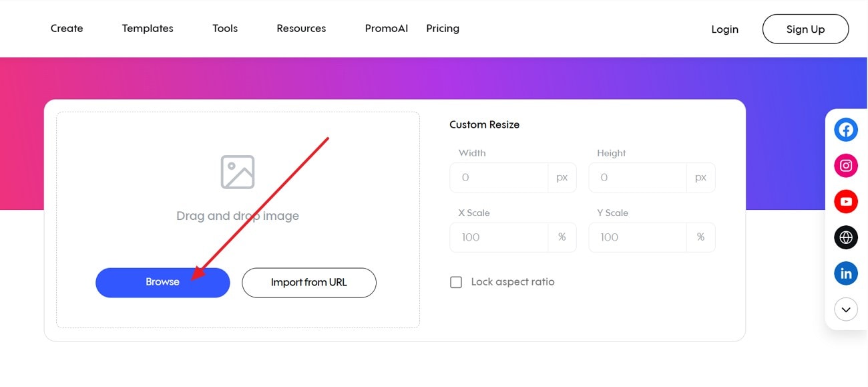
Task: Open the Tools menu
Action: (225, 29)
